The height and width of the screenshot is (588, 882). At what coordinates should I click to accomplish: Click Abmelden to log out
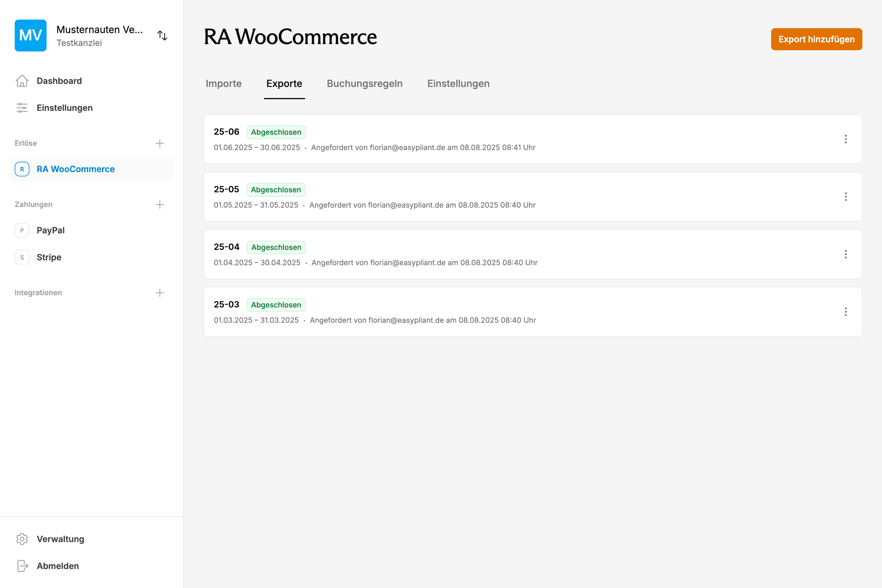[x=58, y=566]
